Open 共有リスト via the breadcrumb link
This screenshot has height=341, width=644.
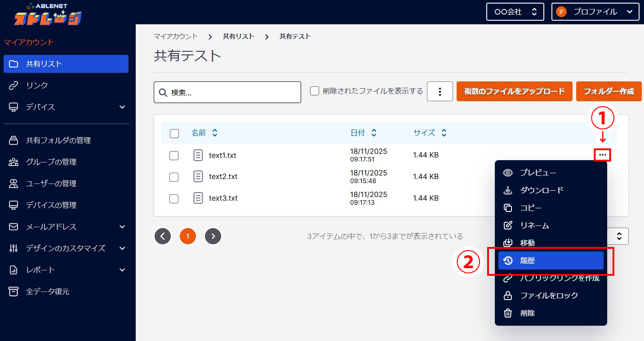tap(239, 36)
